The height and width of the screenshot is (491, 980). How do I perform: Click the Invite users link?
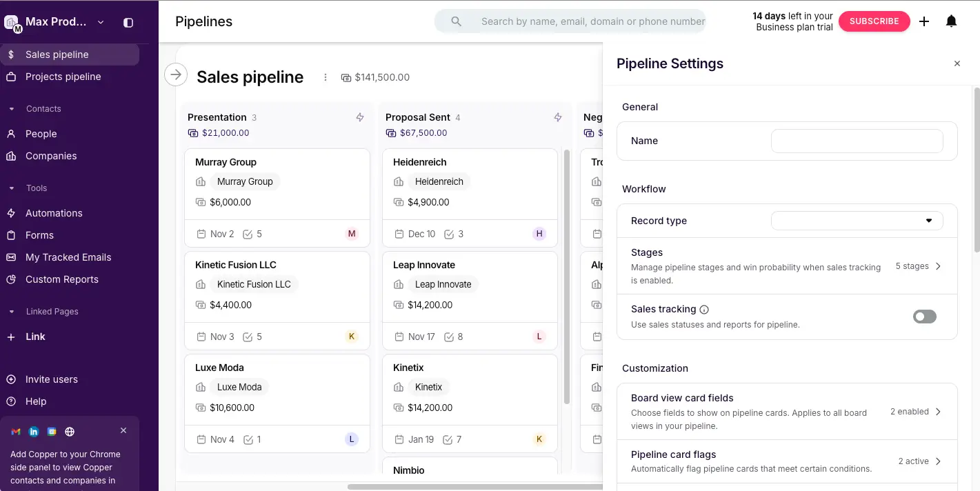point(52,379)
